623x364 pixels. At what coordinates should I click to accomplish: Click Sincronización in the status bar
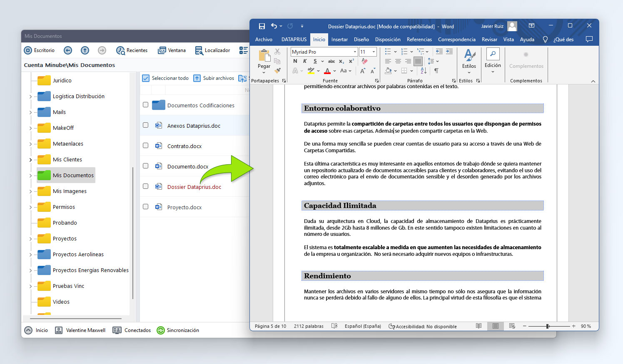coord(178,330)
